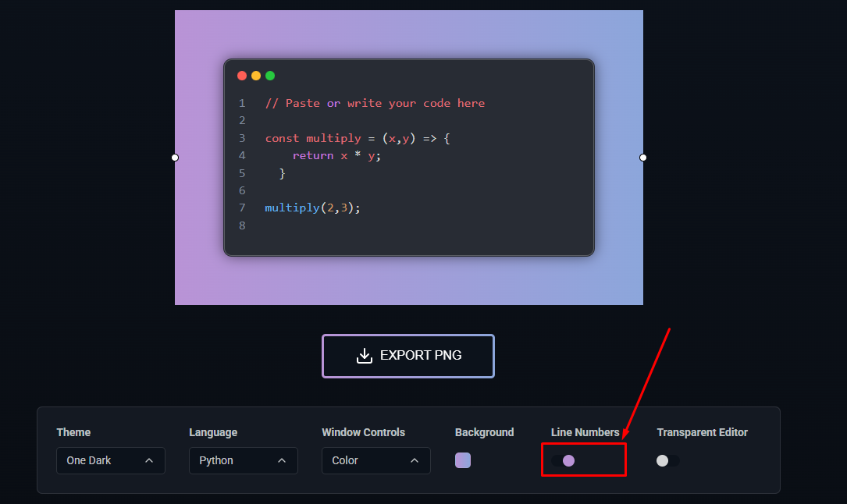Click the closing brace on line 5
Image resolution: width=847 pixels, height=504 pixels.
tap(282, 173)
